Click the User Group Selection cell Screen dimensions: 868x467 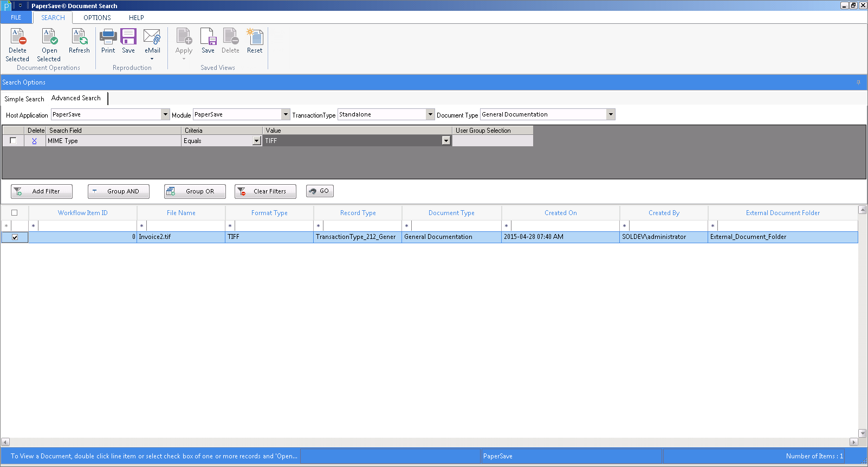coord(493,141)
